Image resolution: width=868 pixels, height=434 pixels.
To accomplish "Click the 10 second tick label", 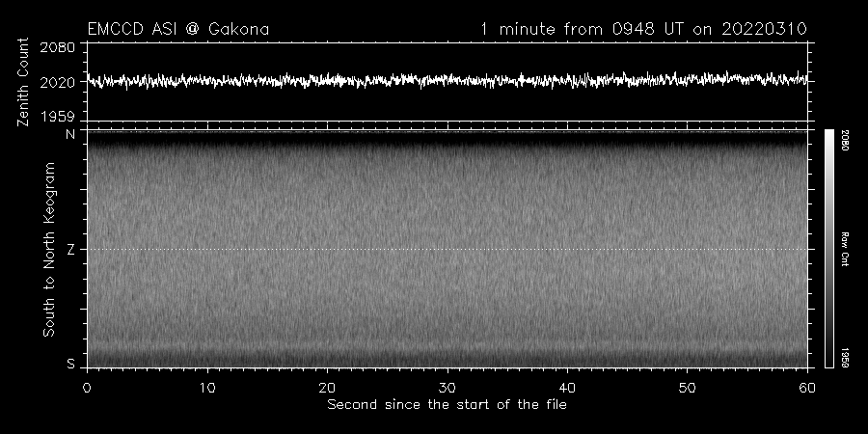I will point(207,388).
